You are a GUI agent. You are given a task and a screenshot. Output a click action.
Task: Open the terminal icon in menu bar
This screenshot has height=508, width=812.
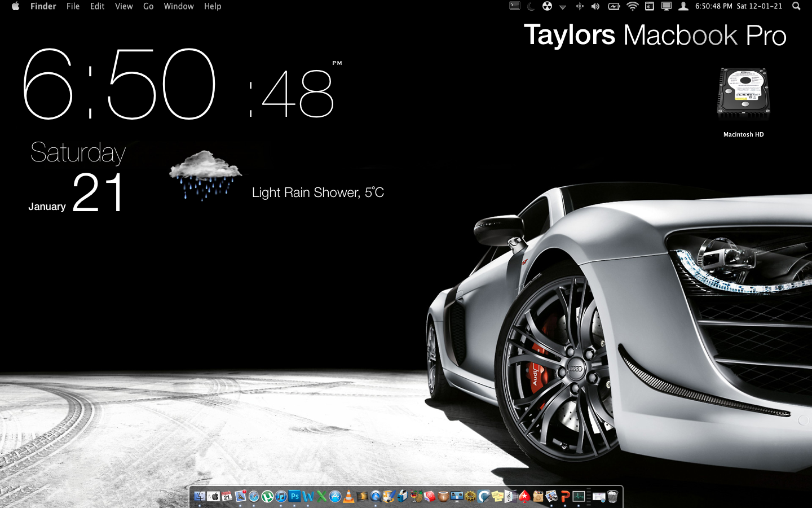(x=515, y=6)
